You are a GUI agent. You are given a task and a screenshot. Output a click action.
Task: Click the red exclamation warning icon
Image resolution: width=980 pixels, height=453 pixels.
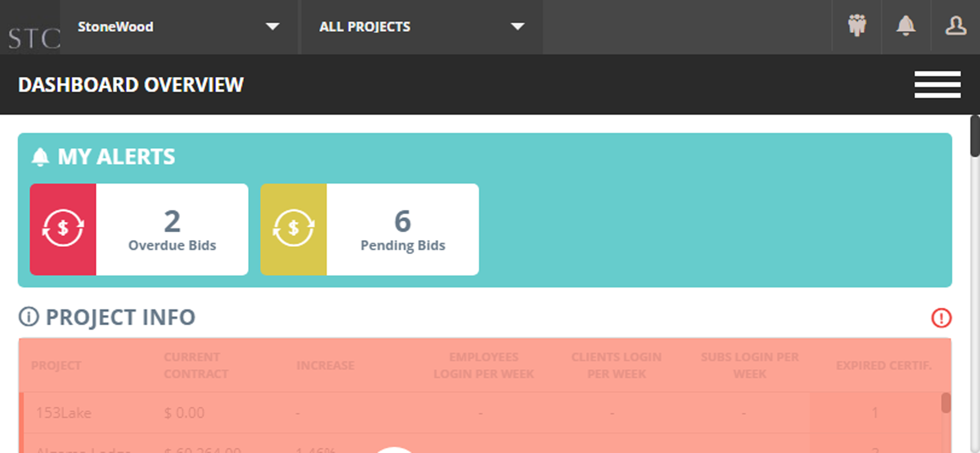click(x=941, y=317)
